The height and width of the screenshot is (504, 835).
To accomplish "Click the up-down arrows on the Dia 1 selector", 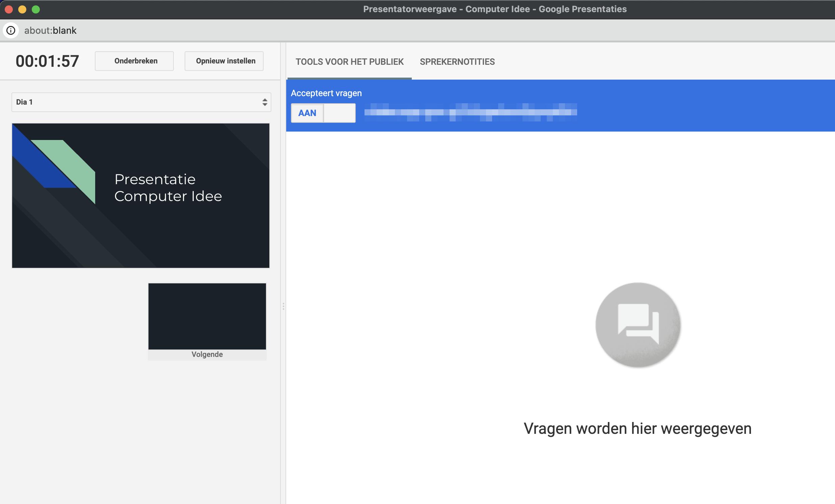I will 265,102.
